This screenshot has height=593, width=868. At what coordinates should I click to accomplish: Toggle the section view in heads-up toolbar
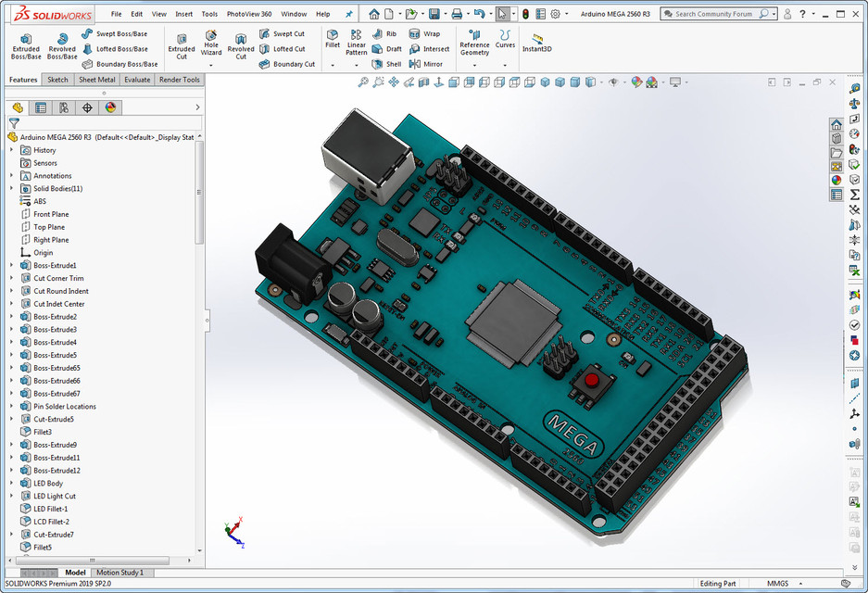(423, 82)
